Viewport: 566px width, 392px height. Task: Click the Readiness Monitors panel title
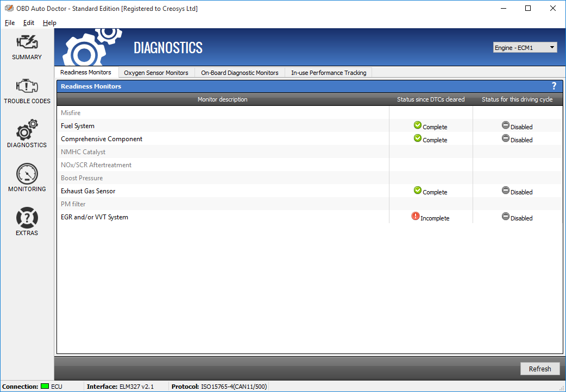[x=91, y=86]
